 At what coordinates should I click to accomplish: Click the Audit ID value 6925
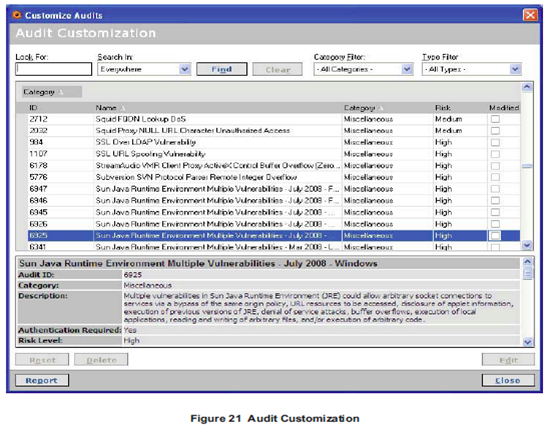pyautogui.click(x=132, y=275)
